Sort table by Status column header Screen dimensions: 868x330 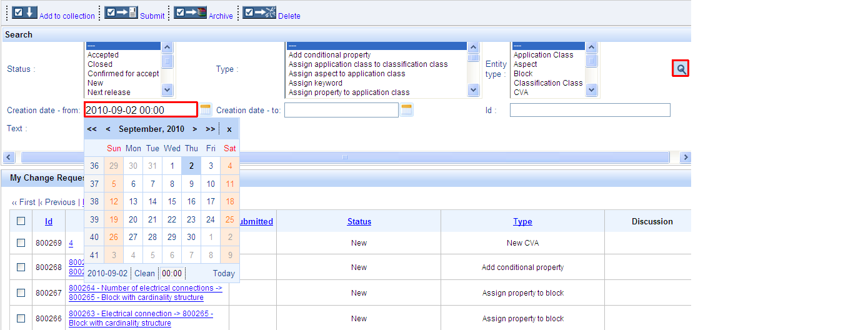coord(359,221)
